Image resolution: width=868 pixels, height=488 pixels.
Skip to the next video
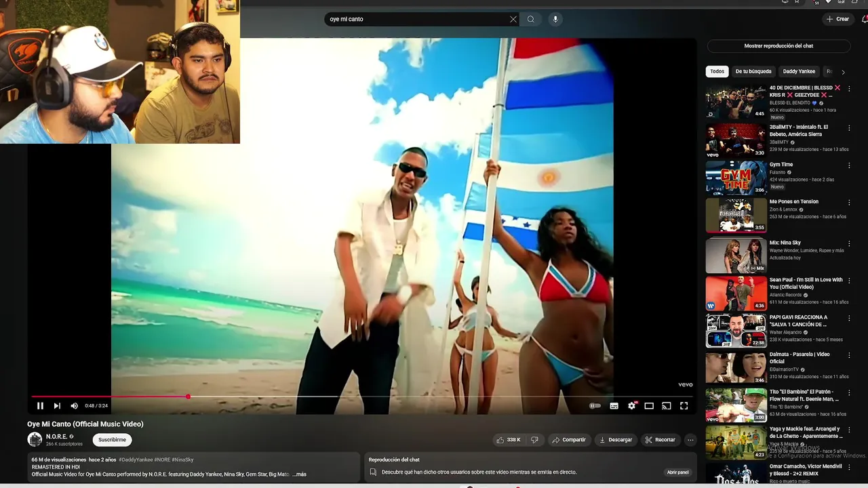pyautogui.click(x=57, y=406)
